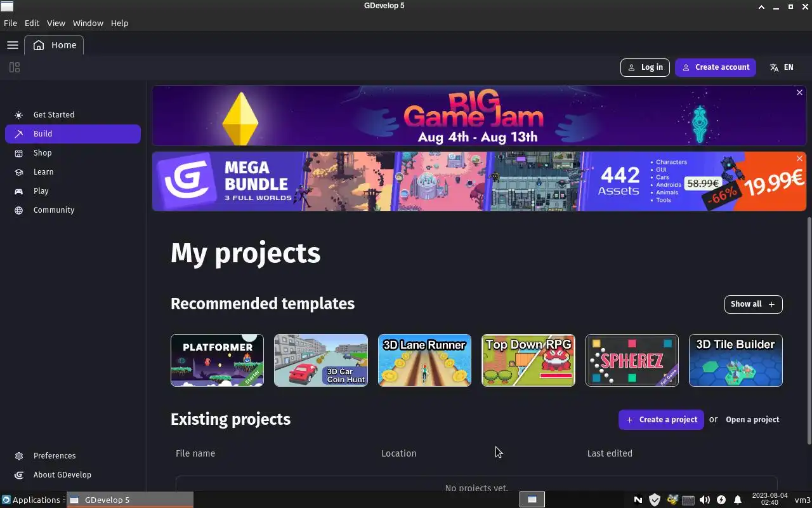
Task: Toggle the panel layout icon below menu
Action: coord(15,67)
